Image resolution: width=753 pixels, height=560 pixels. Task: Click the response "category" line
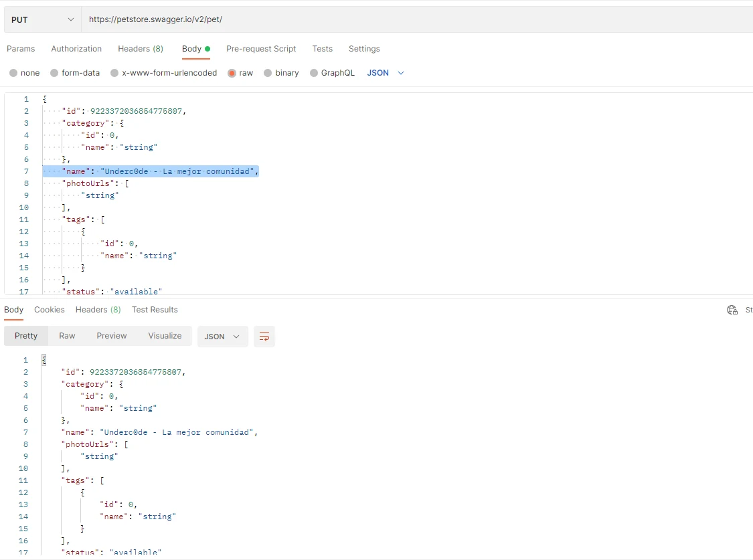(92, 384)
